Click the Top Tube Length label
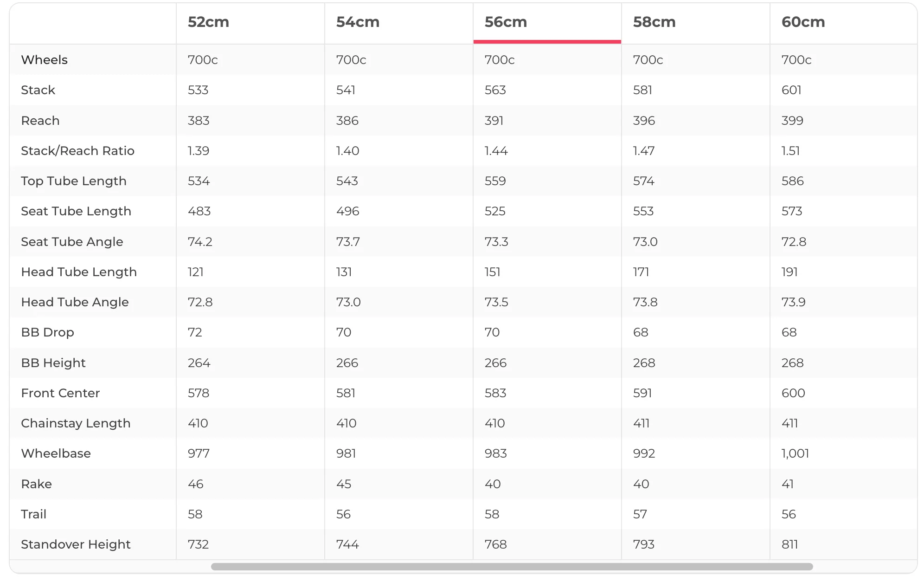This screenshot has width=924, height=582. click(74, 181)
